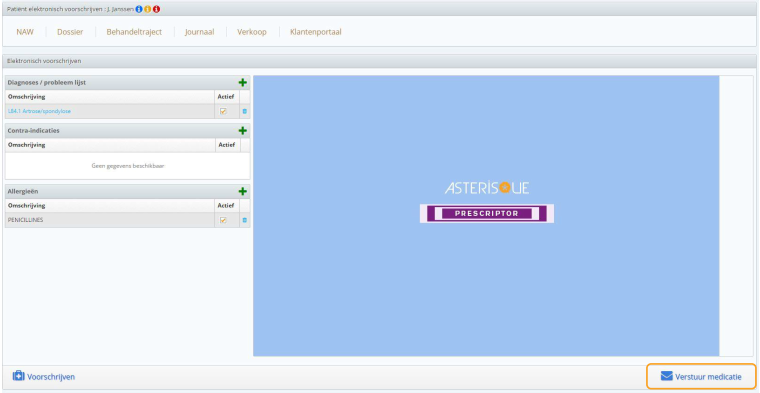Add a new diagnosis with the green plus
The height and width of the screenshot is (393, 760).
click(x=243, y=82)
